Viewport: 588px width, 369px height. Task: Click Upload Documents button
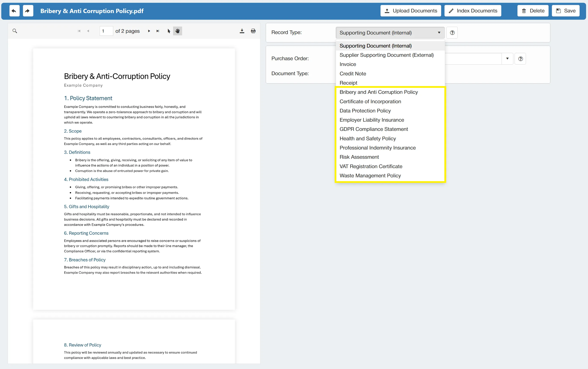411,11
